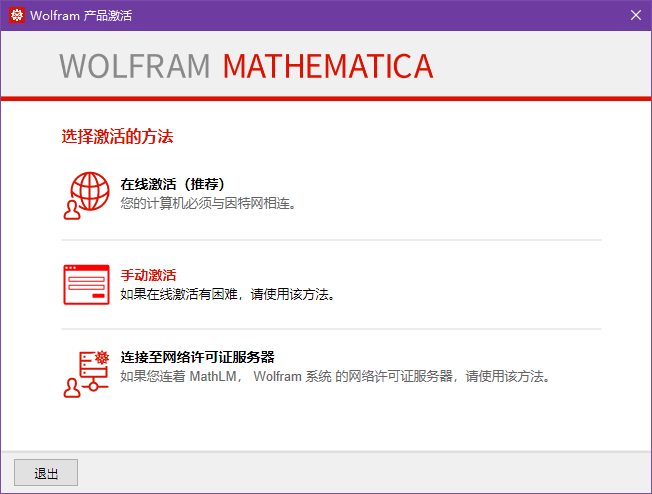The height and width of the screenshot is (494, 652).
Task: Choose 连接至网络许可证服务器 option
Action: (x=198, y=357)
